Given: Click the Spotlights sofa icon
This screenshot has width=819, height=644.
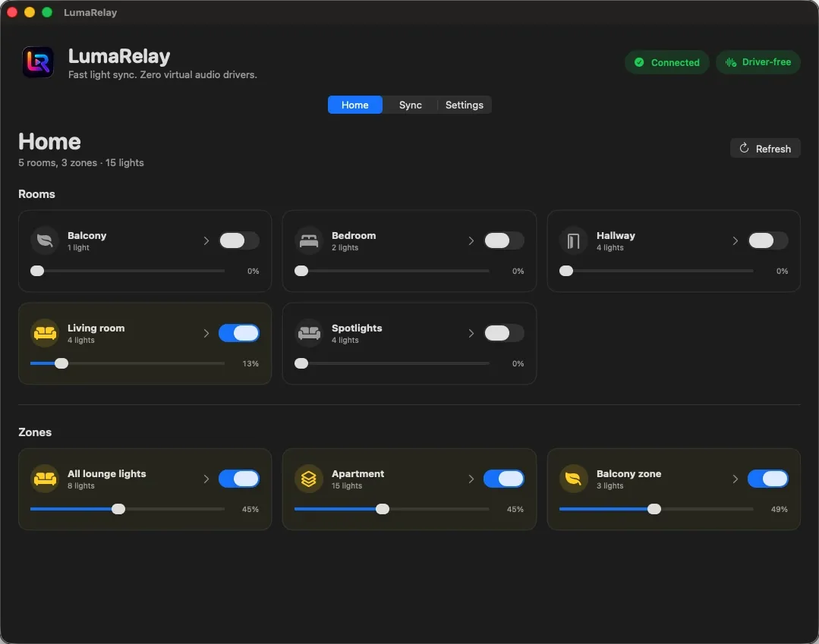Looking at the screenshot, I should 309,333.
